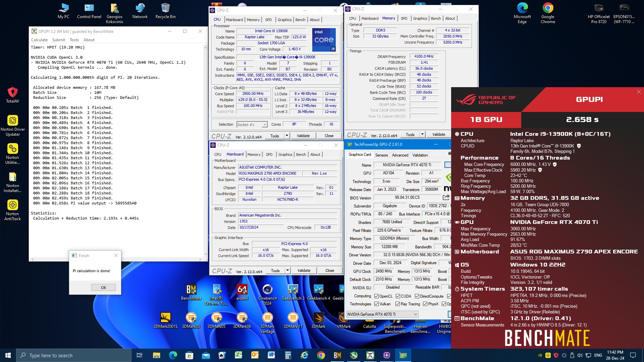
Task: Click GPUPI pi icon in taskbar
Action: tap(370, 355)
